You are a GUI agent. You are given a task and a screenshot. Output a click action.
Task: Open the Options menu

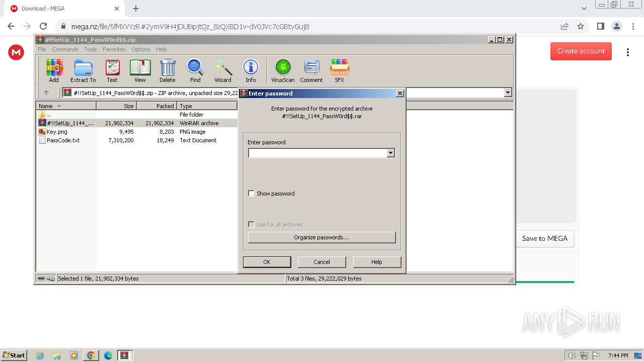tap(141, 49)
